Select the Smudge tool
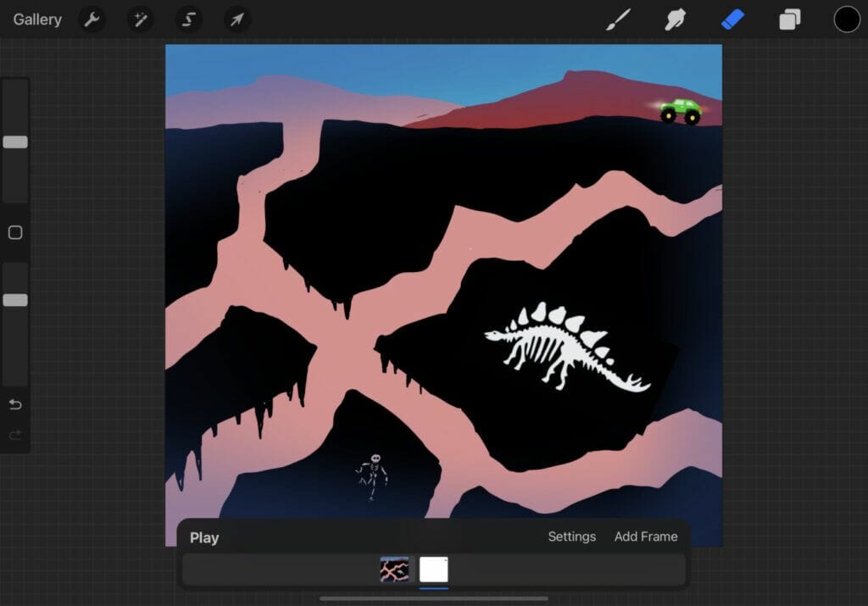Screen dimensions: 868x606 click(676, 19)
